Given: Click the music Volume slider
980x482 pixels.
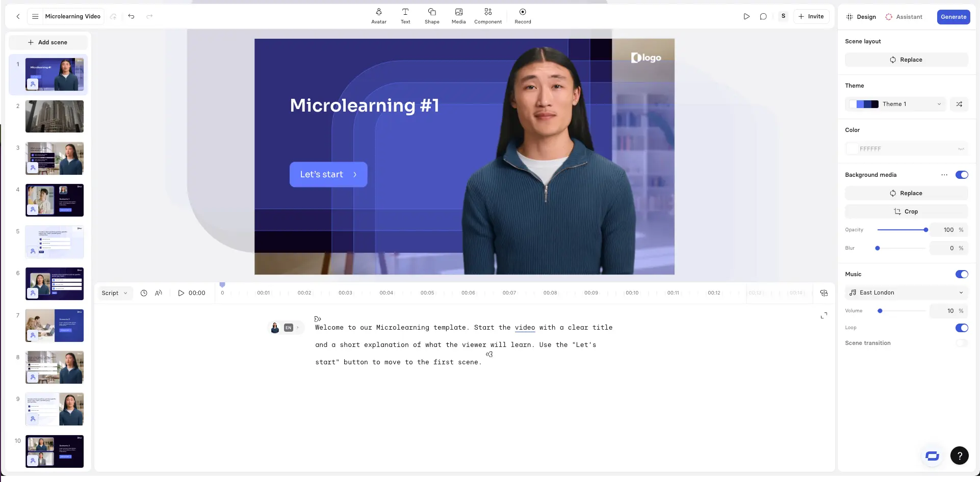Looking at the screenshot, I should [901, 311].
